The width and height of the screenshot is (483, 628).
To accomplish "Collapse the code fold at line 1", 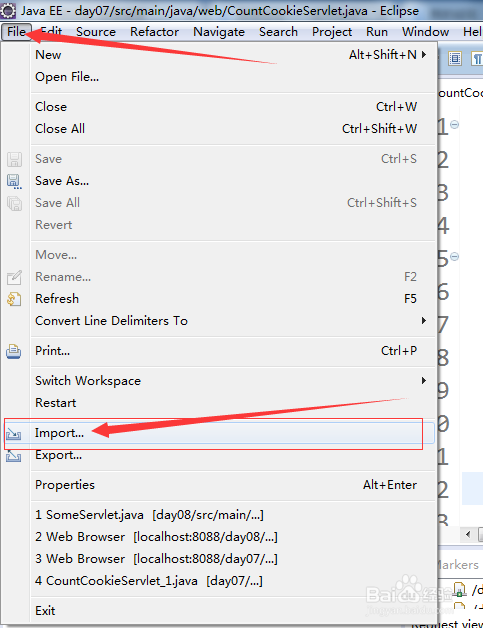I will pyautogui.click(x=454, y=125).
